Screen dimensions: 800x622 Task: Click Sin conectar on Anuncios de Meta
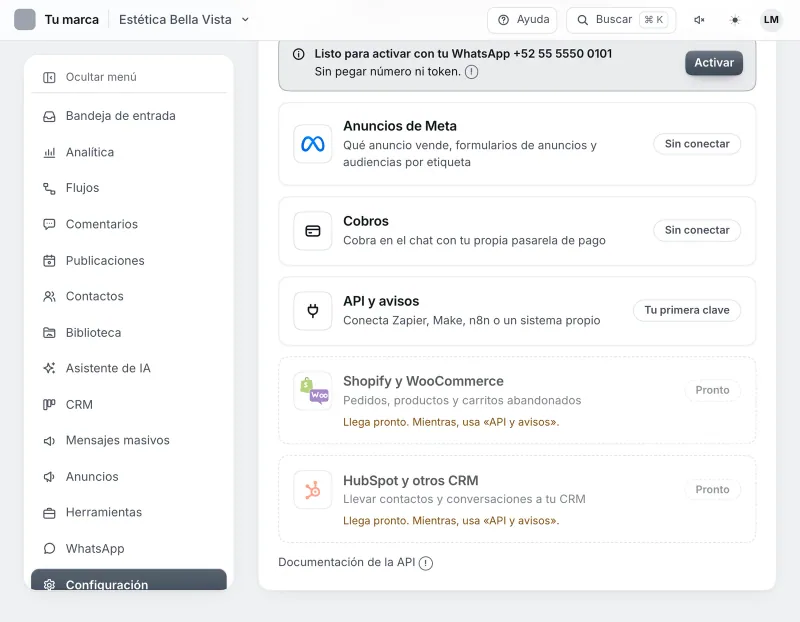point(697,144)
